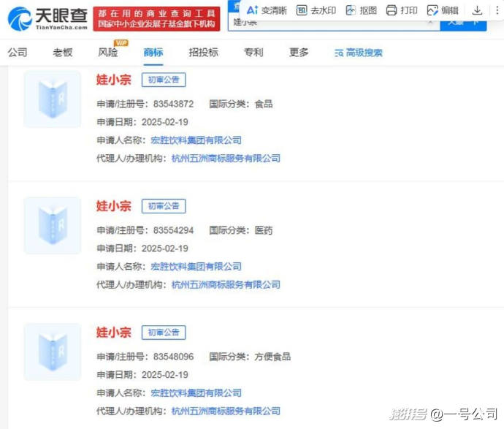Open 宏胜饮料集团有限公司 applicant in 医药 entry
Viewport: 504px width, 429px height.
(196, 267)
